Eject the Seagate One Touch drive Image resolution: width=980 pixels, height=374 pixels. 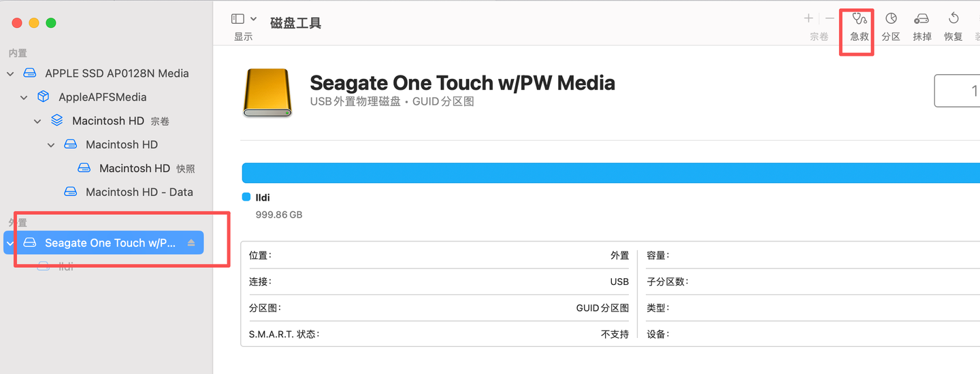click(x=191, y=243)
